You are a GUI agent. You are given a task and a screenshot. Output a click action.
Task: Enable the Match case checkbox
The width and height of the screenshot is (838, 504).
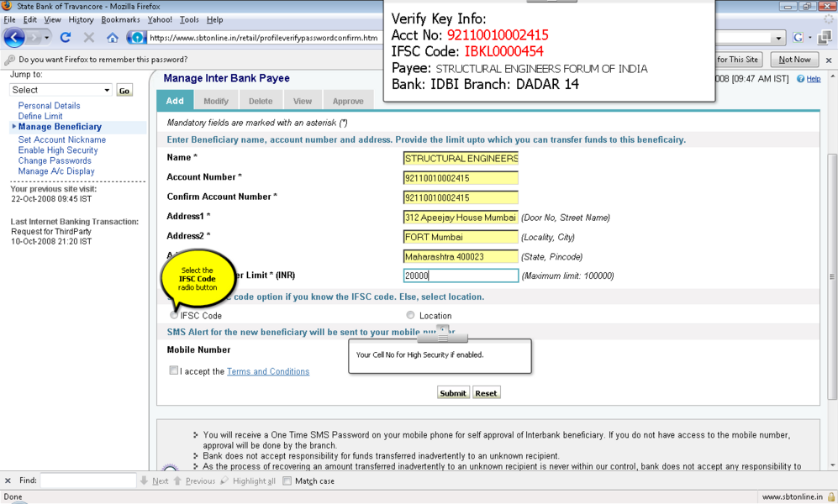[x=287, y=481]
